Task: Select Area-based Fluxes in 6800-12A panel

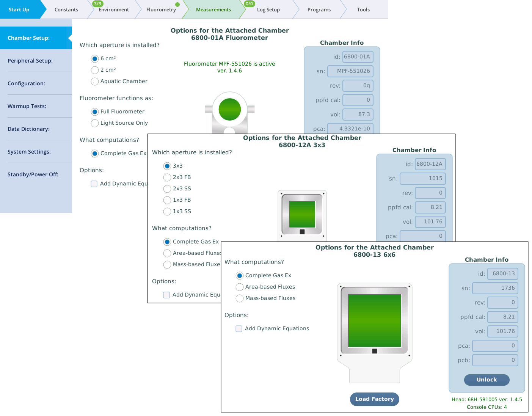Action: (x=167, y=253)
